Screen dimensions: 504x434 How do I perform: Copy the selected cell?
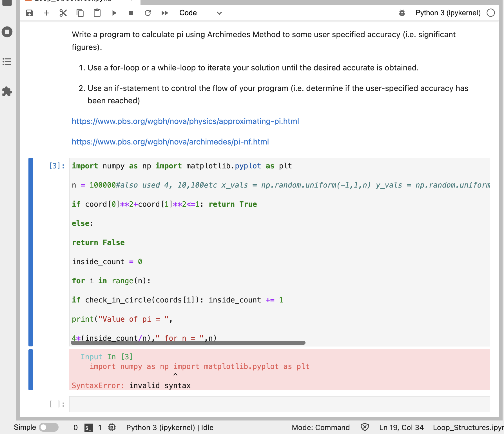(x=80, y=13)
